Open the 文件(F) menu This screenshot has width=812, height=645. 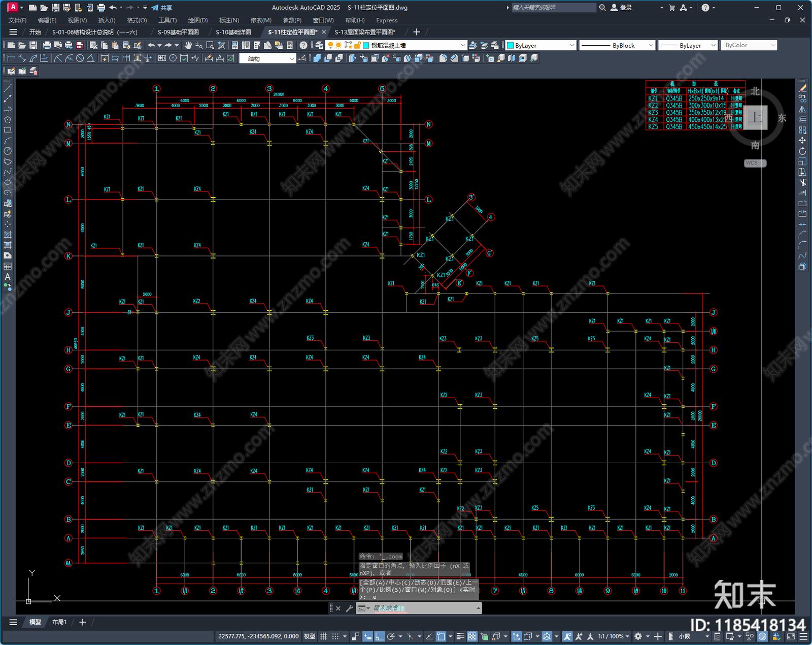(x=17, y=20)
